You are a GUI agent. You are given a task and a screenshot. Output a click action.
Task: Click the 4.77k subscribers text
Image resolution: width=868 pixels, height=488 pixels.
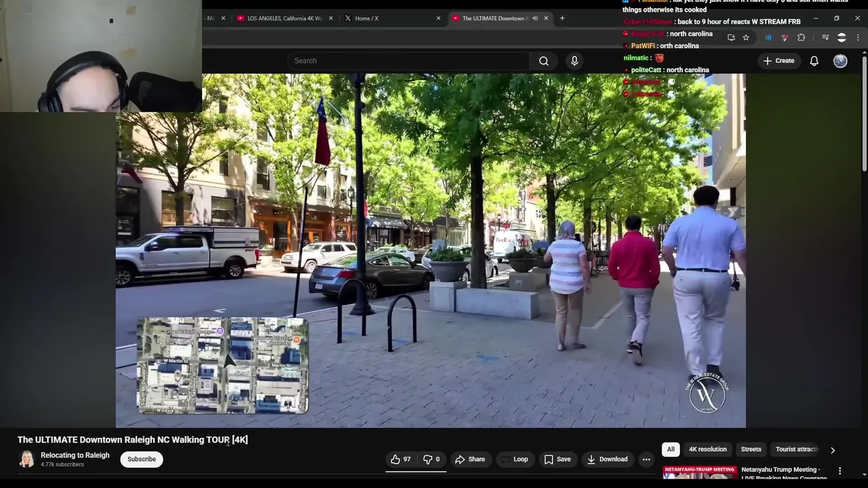point(62,465)
